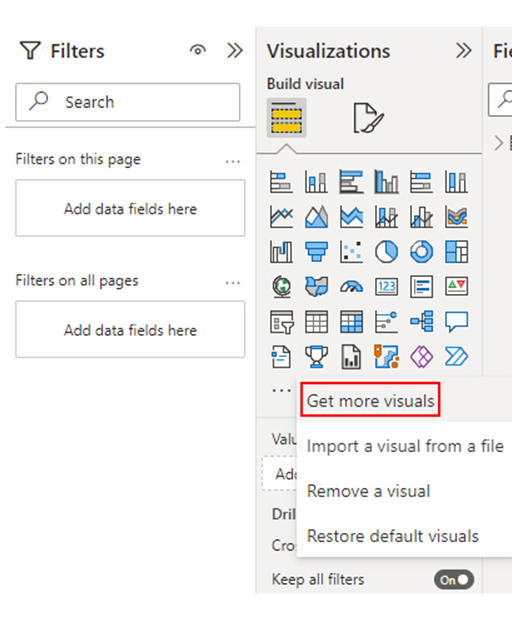Select the stacked column chart visual

tap(316, 182)
